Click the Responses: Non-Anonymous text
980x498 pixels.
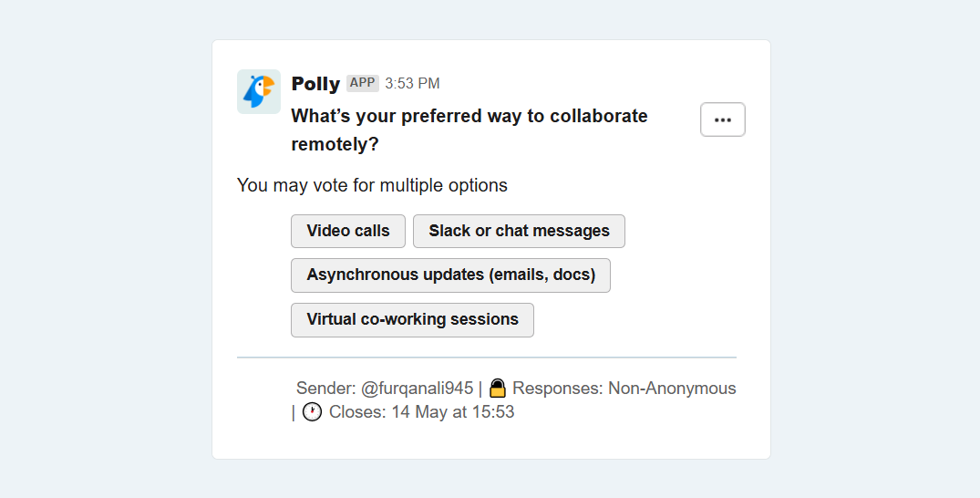coord(624,389)
